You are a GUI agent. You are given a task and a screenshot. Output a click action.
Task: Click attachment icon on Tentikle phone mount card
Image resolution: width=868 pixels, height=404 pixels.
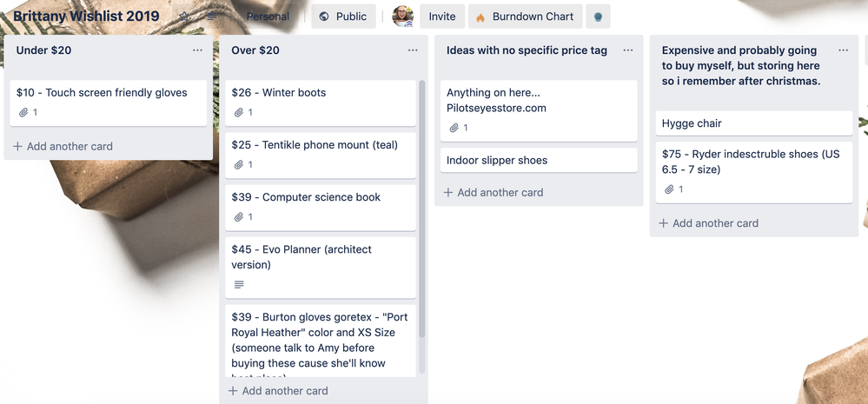point(239,165)
